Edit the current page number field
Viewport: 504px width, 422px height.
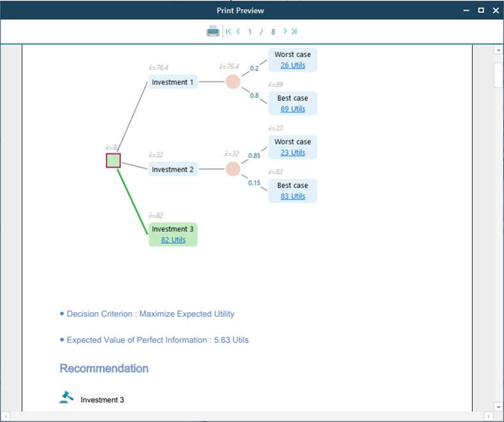[250, 31]
